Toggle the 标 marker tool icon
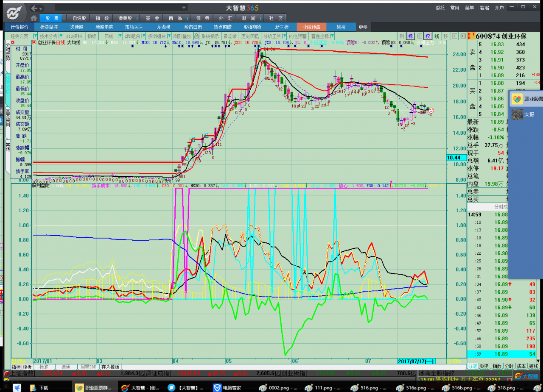543x392 pixels. coord(411,36)
